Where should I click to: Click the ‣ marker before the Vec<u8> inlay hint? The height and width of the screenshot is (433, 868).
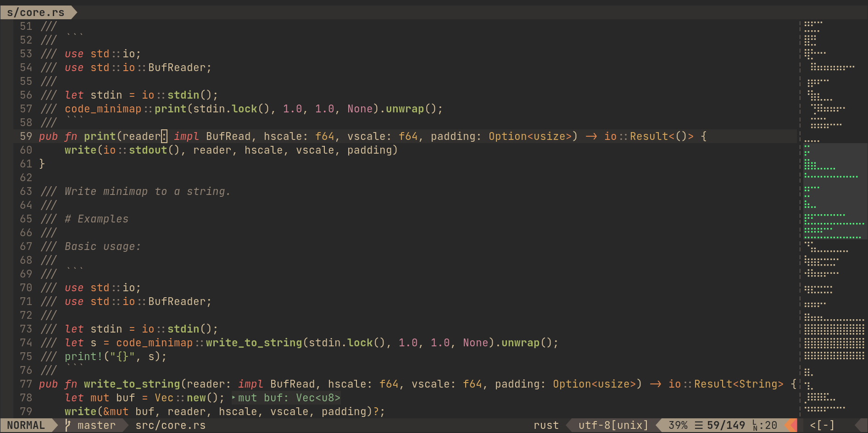click(234, 398)
